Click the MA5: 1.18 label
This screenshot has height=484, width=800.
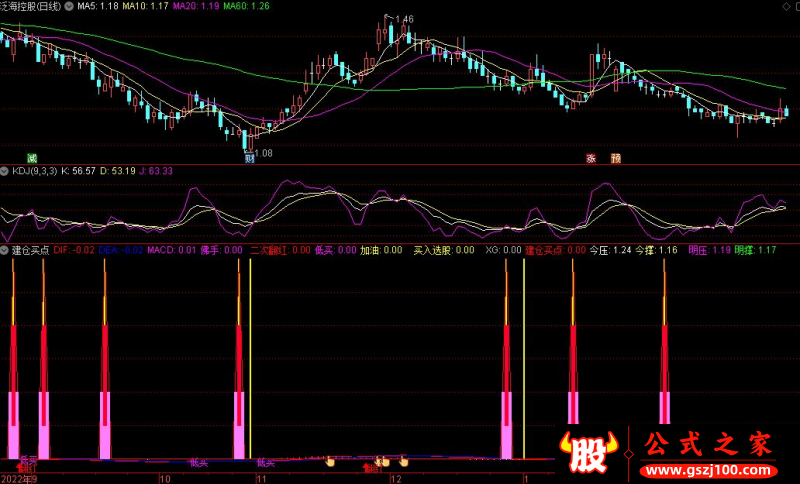coord(97,7)
